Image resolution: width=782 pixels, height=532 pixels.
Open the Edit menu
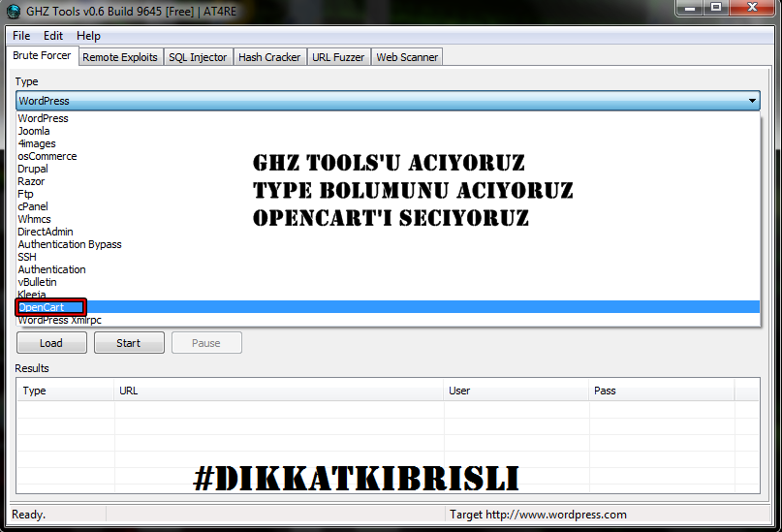(x=53, y=36)
